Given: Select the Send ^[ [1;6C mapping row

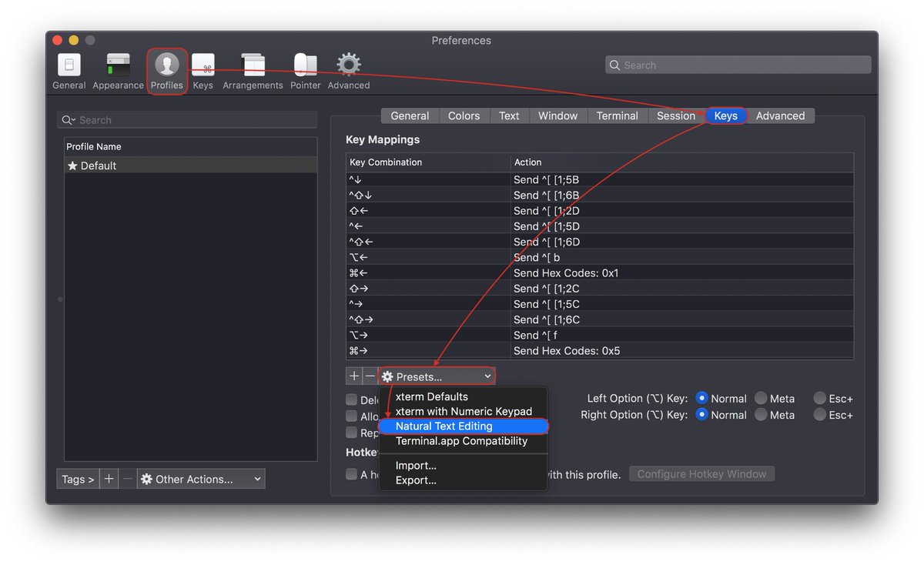Looking at the screenshot, I should point(600,319).
